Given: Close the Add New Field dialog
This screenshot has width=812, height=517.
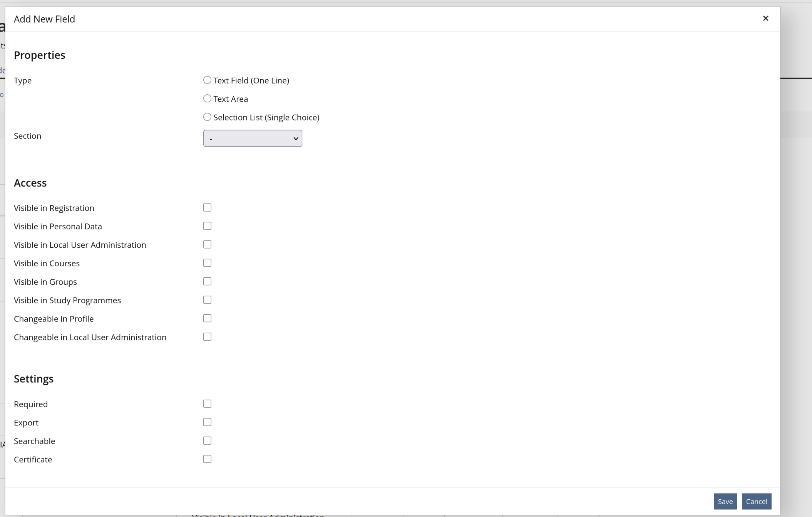Looking at the screenshot, I should tap(766, 18).
